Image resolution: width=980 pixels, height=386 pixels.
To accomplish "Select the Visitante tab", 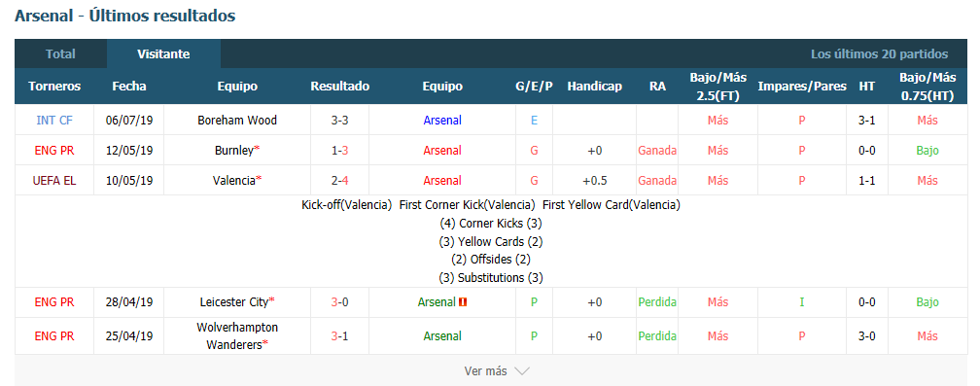I will coord(163,54).
